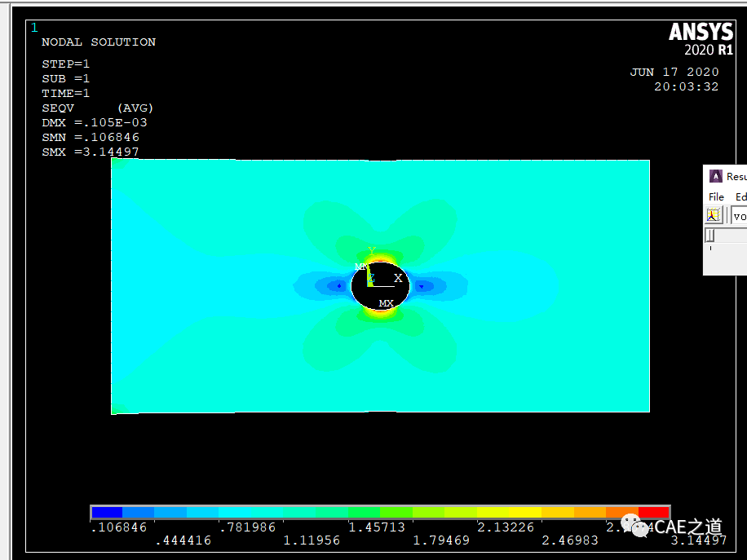Click the window number 1 indicator
Screen dimensions: 747x560
tap(33, 27)
